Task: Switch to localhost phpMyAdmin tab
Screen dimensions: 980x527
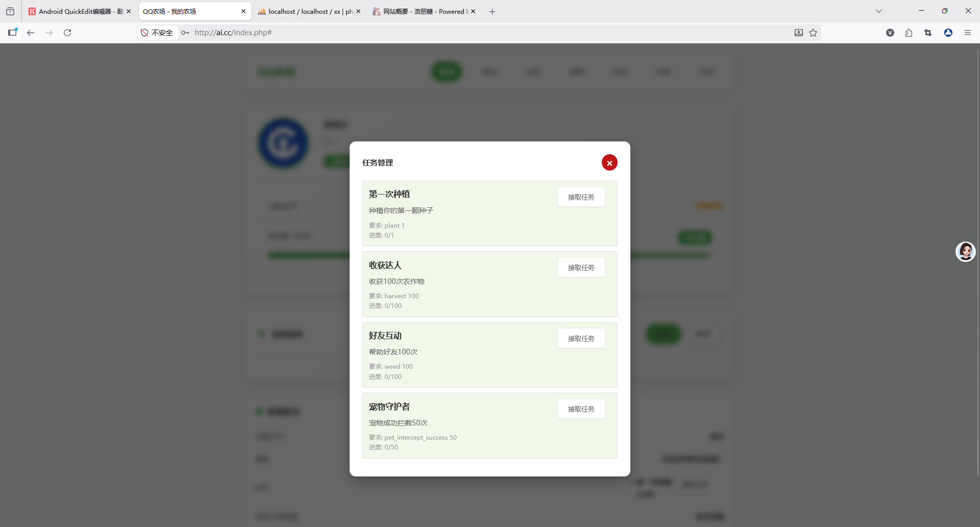Action: [306, 11]
